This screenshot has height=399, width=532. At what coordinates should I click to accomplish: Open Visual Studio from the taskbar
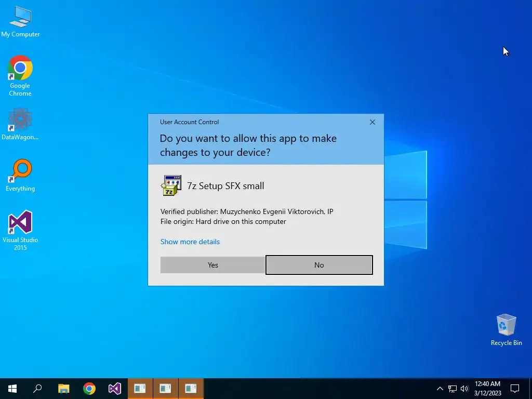tap(115, 389)
